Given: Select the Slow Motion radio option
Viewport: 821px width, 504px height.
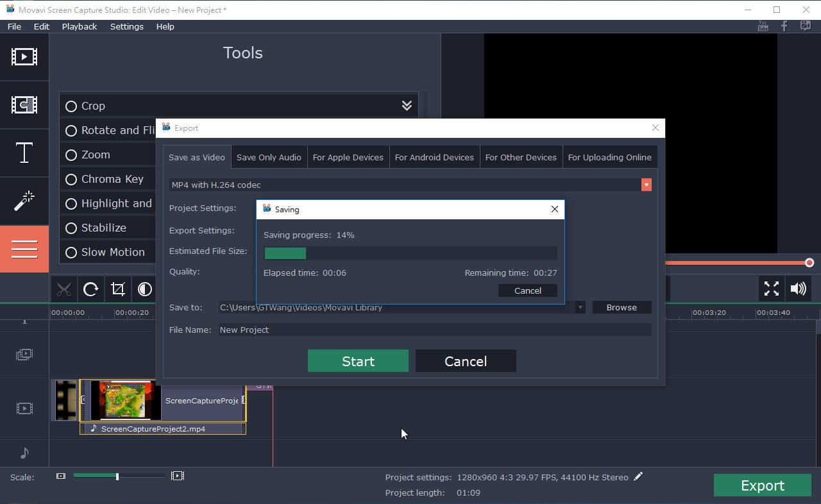Looking at the screenshot, I should tap(71, 253).
